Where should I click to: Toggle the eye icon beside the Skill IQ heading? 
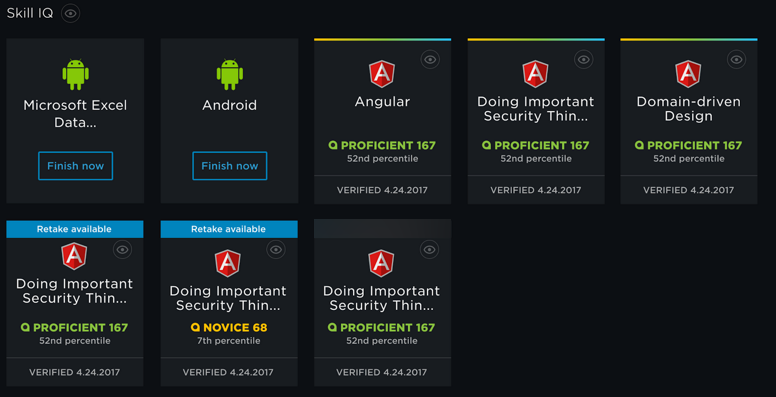(x=71, y=13)
